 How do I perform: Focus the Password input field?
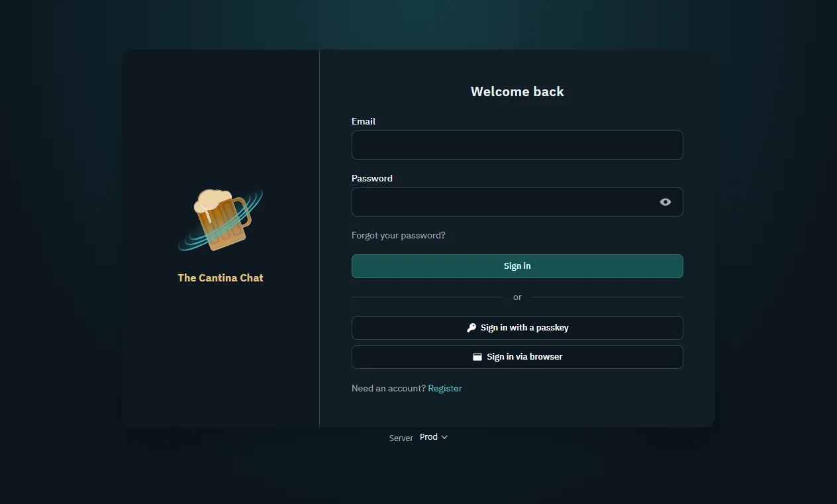[x=517, y=202]
